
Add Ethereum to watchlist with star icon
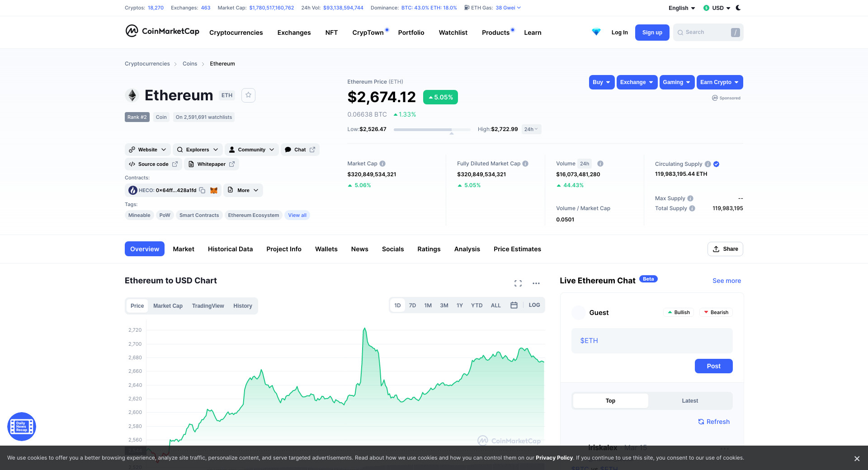(248, 95)
